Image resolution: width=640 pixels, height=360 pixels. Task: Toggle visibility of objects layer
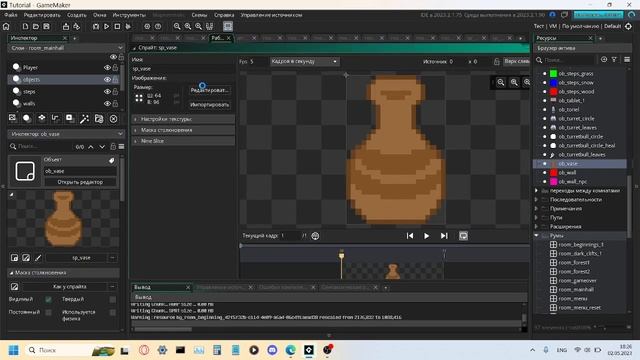[x=107, y=80]
